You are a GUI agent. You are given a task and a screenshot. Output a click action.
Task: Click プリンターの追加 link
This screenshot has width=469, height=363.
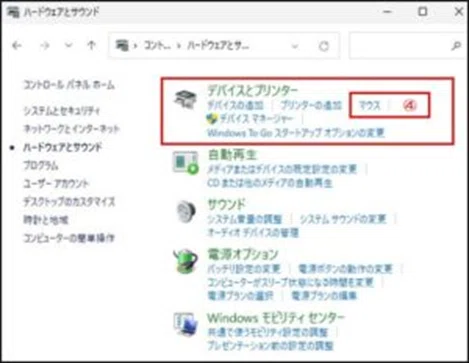pos(311,106)
